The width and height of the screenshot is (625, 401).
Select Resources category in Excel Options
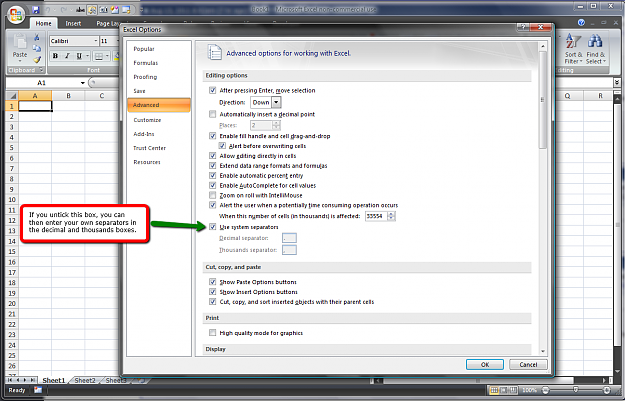tap(147, 162)
